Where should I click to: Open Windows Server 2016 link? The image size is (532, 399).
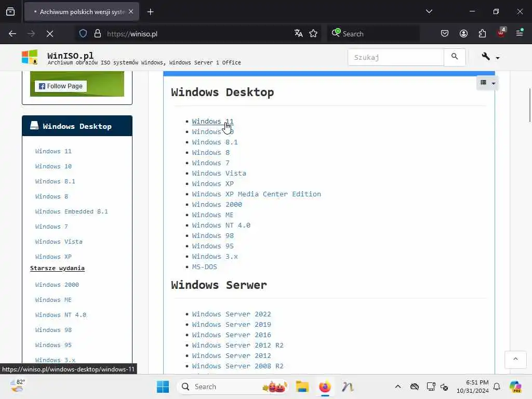tap(232, 335)
